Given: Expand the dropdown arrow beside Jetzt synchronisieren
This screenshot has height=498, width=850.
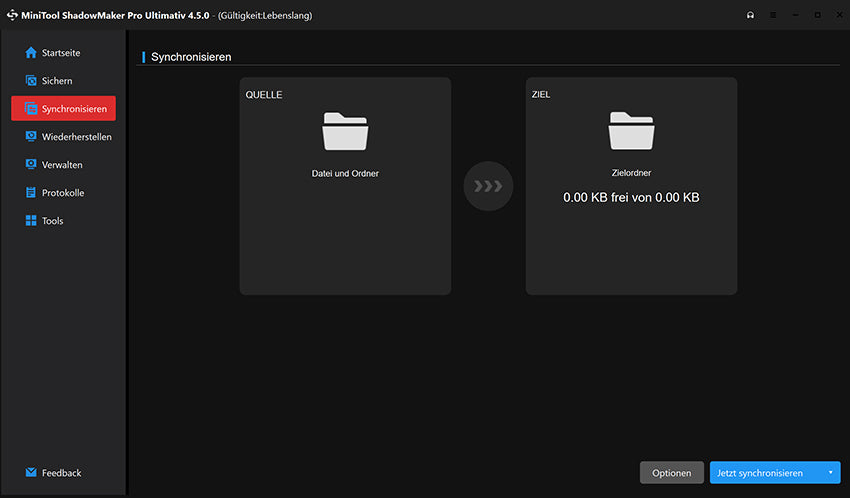Looking at the screenshot, I should pyautogui.click(x=830, y=473).
